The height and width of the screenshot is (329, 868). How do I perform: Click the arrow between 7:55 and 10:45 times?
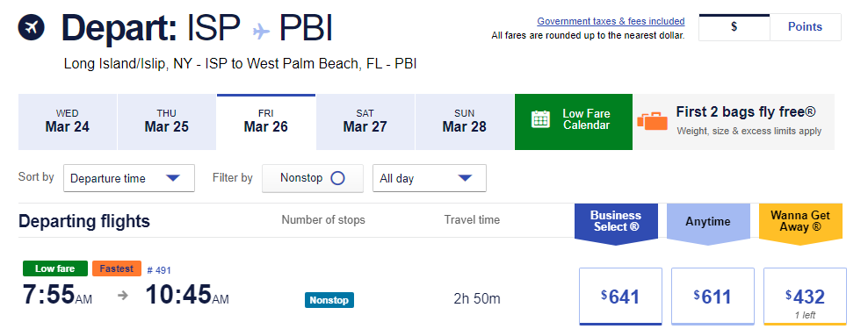tap(123, 296)
